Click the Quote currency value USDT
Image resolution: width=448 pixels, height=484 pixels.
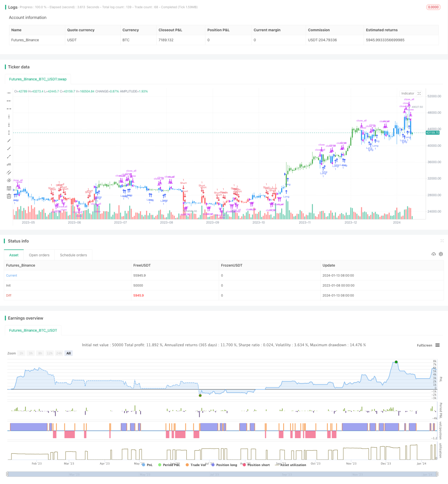pyautogui.click(x=72, y=40)
